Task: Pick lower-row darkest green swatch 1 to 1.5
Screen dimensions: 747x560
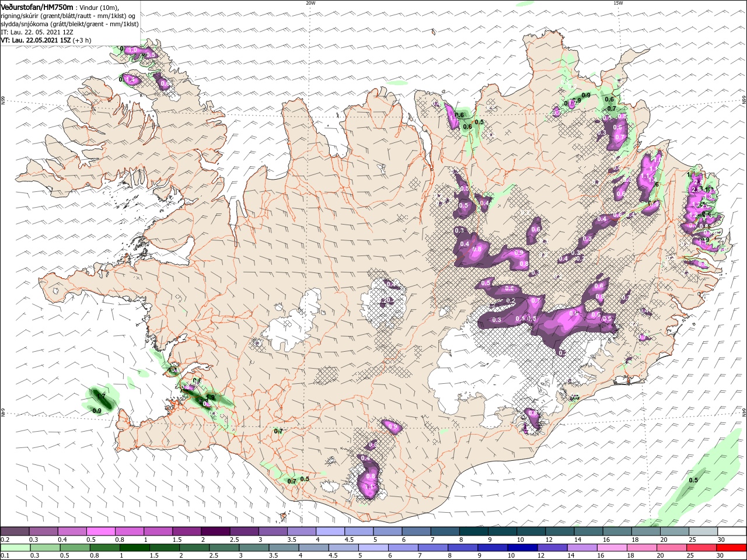Action: (134, 548)
